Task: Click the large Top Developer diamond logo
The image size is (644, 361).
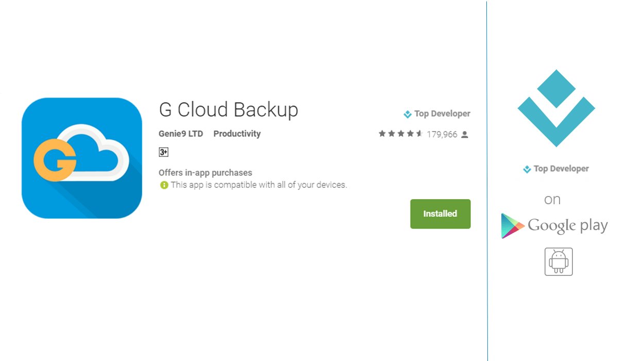Action: click(556, 108)
